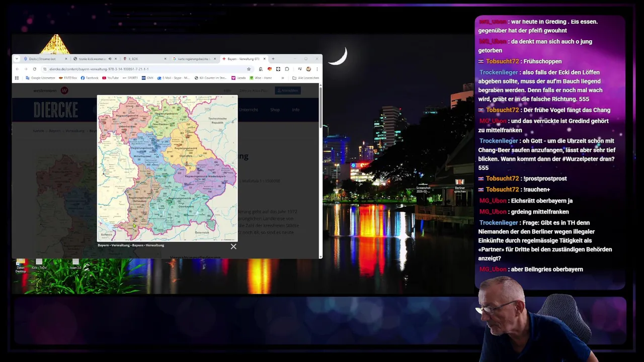644x362 pixels.
Task: Click the Bayern breadcrumb link
Action: pyautogui.click(x=55, y=131)
